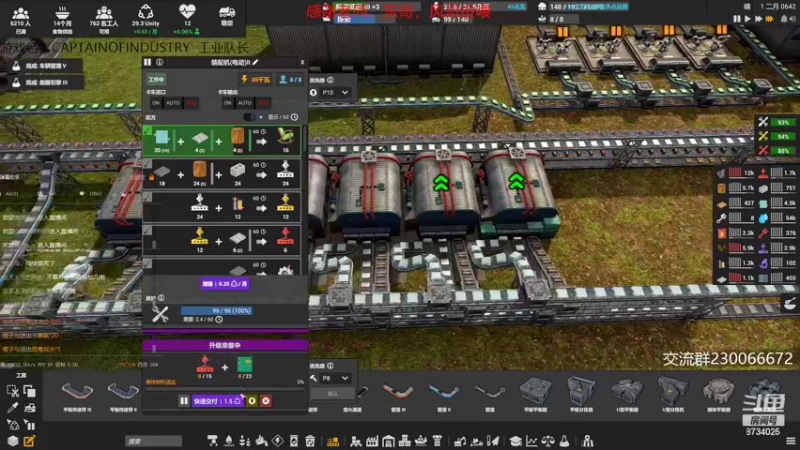Turn truck export ON

point(228,103)
